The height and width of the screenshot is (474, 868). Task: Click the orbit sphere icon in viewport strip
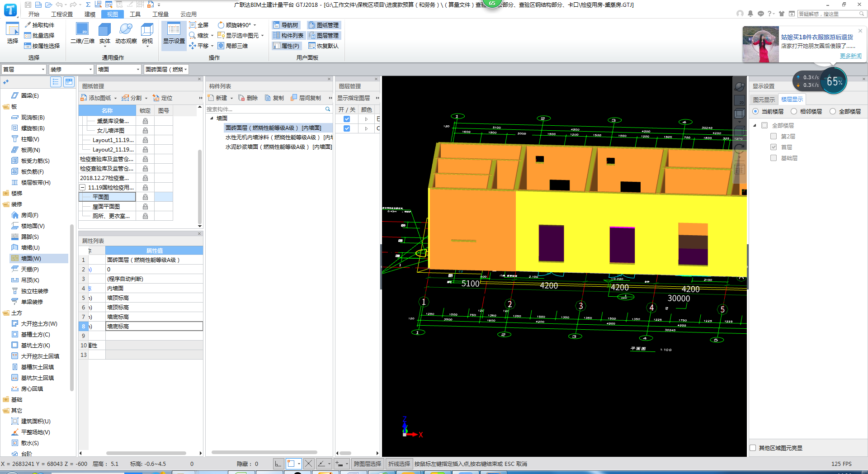tap(740, 86)
